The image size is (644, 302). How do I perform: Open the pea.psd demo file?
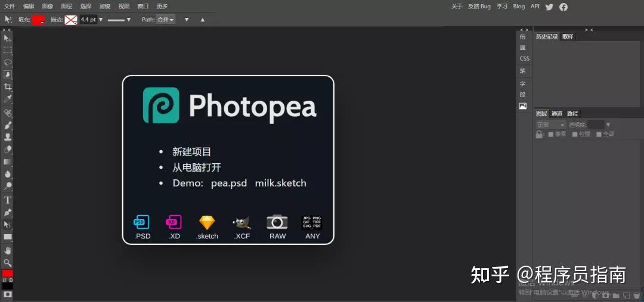228,183
